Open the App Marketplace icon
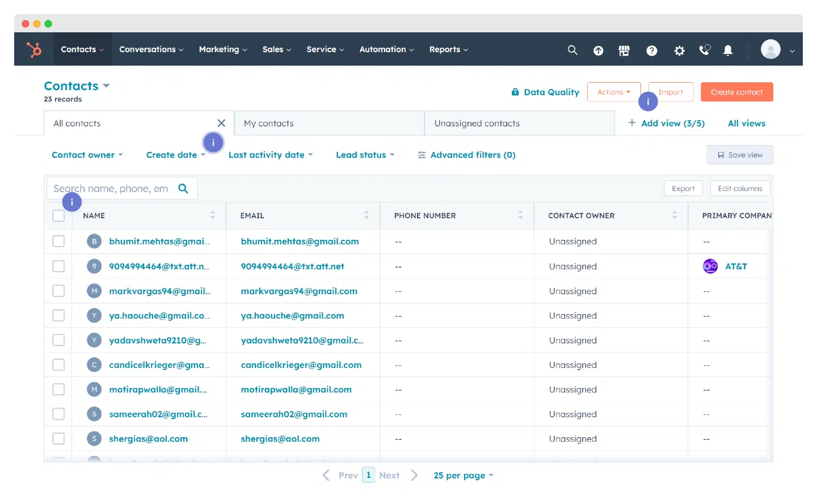 click(624, 50)
